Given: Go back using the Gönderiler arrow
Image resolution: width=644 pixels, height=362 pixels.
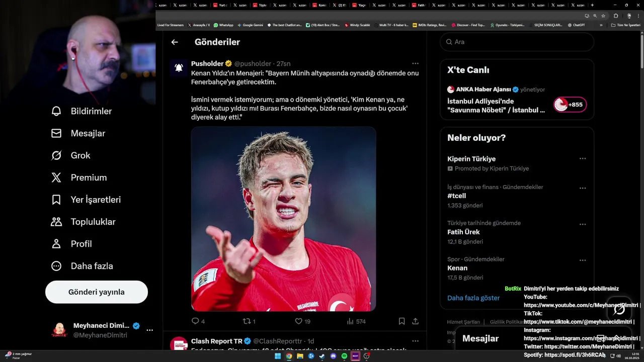Looking at the screenshot, I should click(175, 42).
